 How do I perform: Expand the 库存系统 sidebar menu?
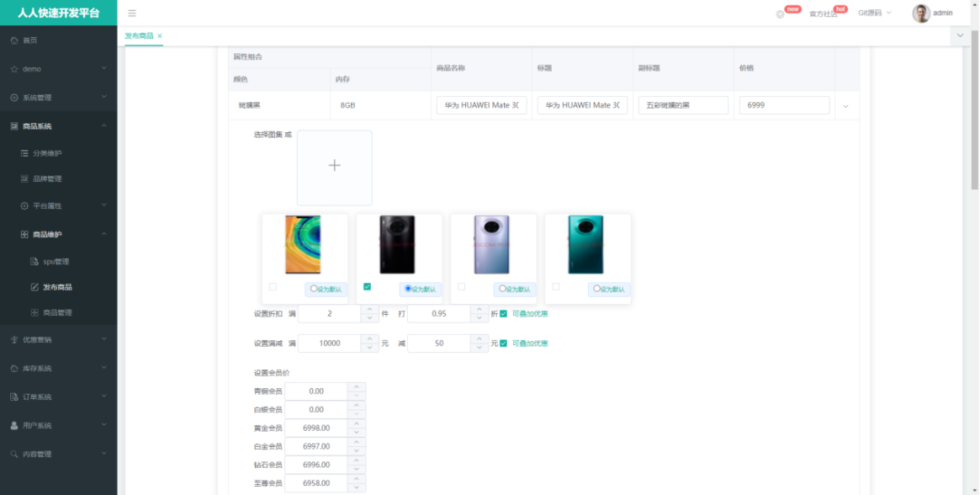tap(103, 368)
